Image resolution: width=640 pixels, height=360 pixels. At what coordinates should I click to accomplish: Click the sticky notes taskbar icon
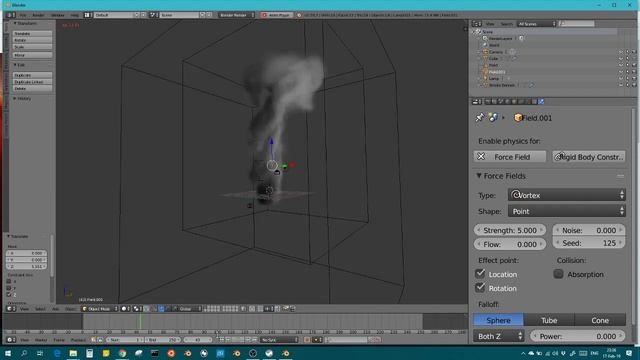tap(106, 353)
